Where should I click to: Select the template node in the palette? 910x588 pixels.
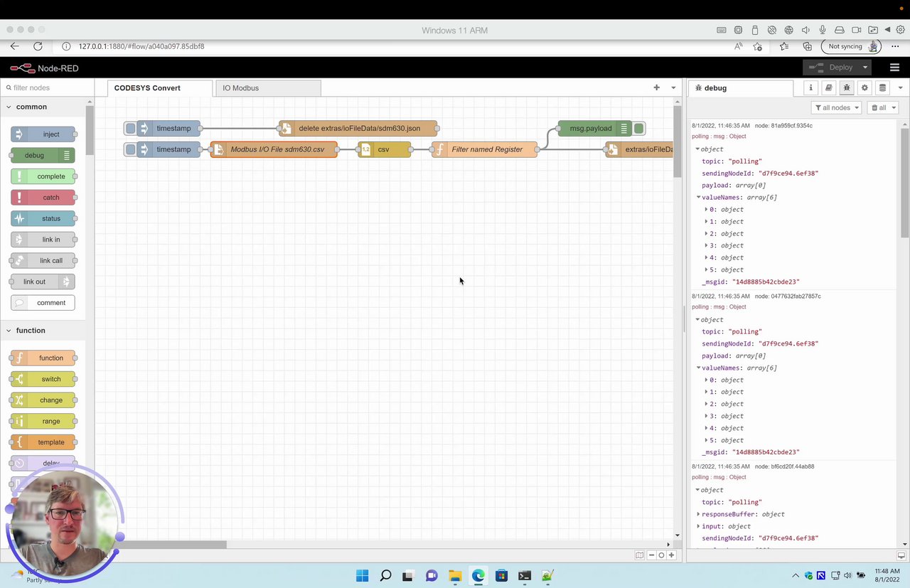pyautogui.click(x=43, y=442)
